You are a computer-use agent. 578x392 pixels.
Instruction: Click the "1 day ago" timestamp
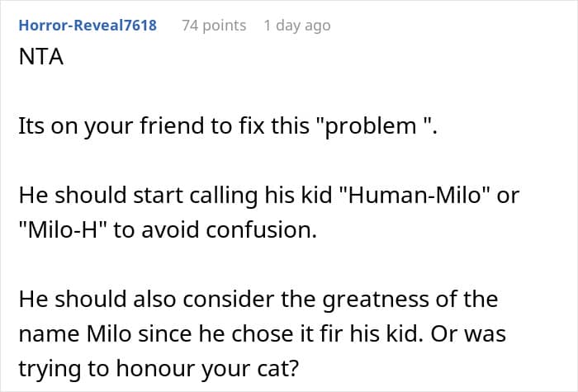coord(297,25)
